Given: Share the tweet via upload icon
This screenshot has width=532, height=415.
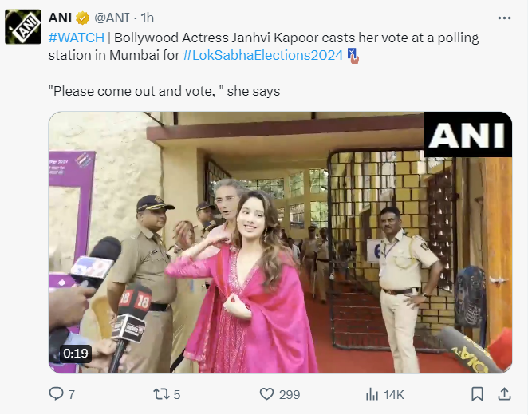Looking at the screenshot, I should [x=504, y=394].
